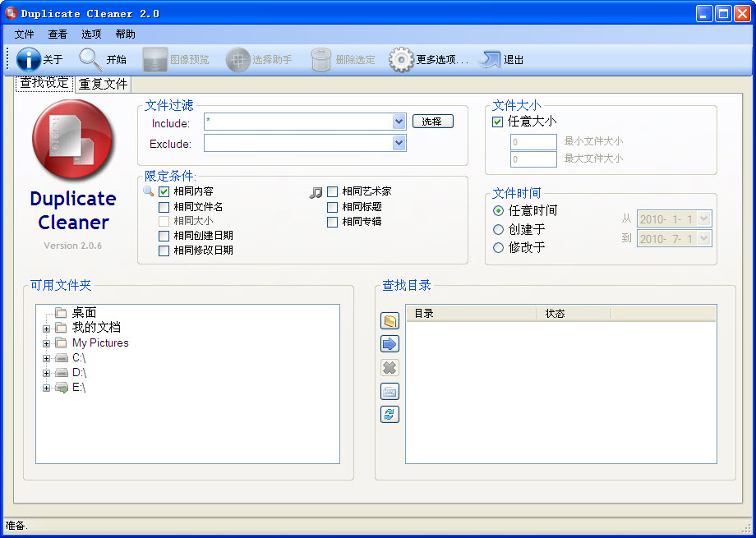Click the magnifier icon beside 相同内容
Image resolution: width=756 pixels, height=538 pixels.
click(x=149, y=191)
